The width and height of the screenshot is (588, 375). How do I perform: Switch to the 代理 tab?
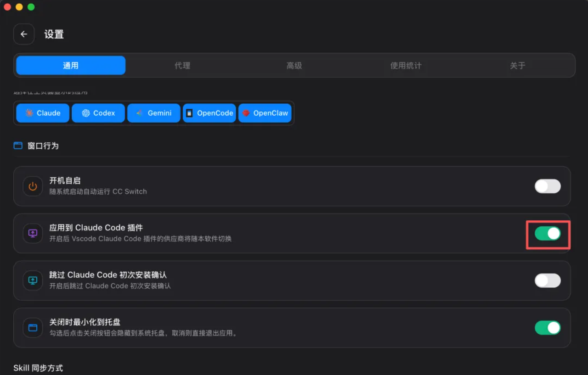(182, 65)
